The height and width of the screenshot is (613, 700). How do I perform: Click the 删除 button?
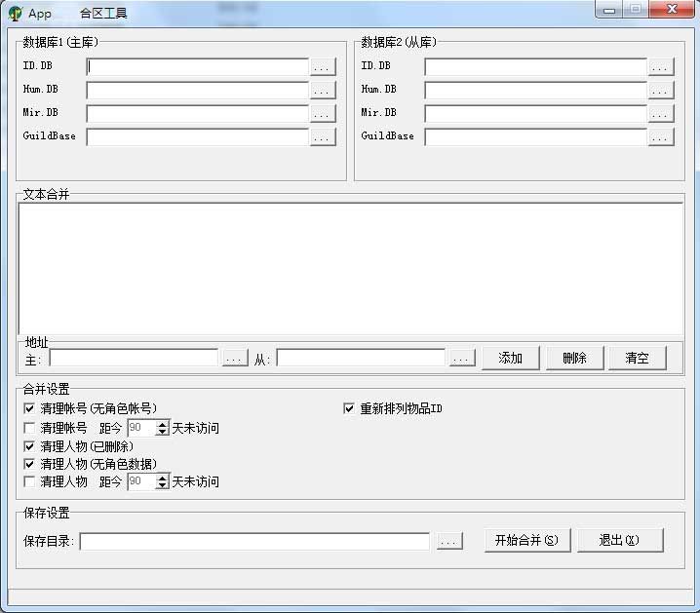(575, 358)
